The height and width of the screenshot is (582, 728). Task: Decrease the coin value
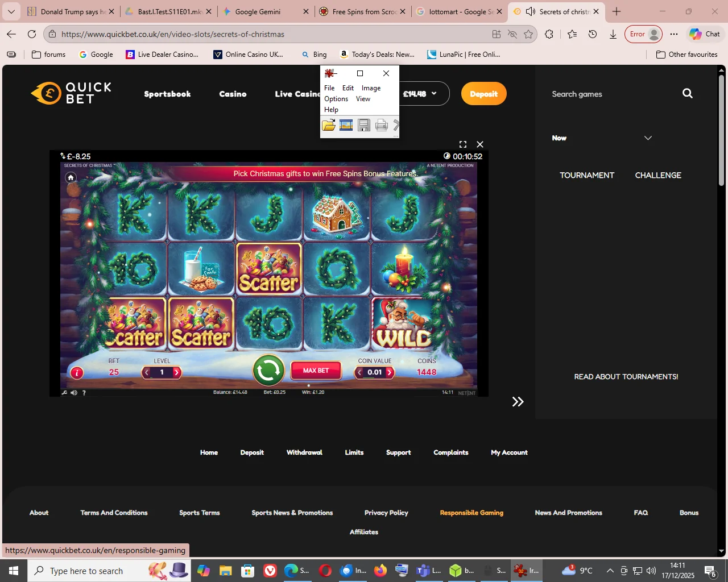click(x=359, y=372)
